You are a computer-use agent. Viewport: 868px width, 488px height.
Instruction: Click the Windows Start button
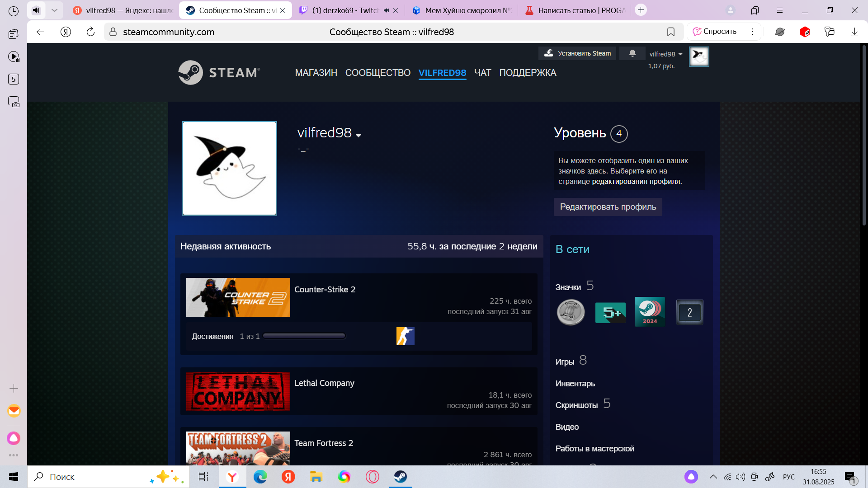14,477
